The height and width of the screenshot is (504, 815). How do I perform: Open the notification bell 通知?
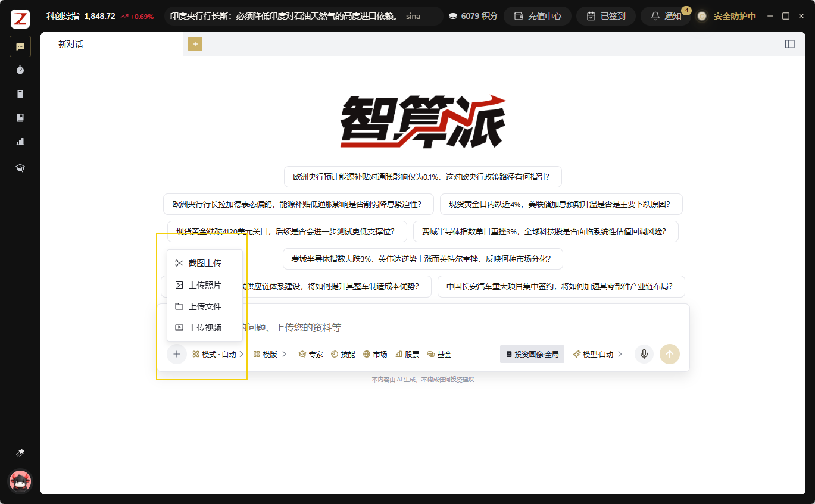(666, 16)
